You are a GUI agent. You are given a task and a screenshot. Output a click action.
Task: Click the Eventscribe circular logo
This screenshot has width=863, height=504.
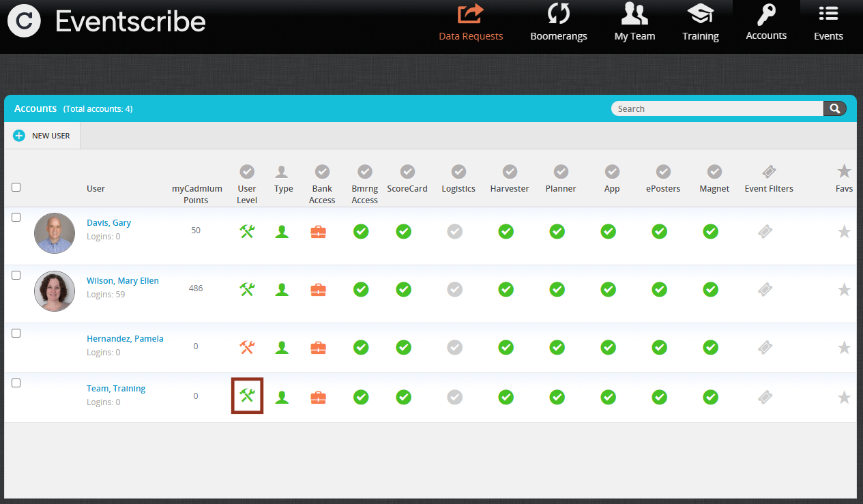(x=24, y=21)
